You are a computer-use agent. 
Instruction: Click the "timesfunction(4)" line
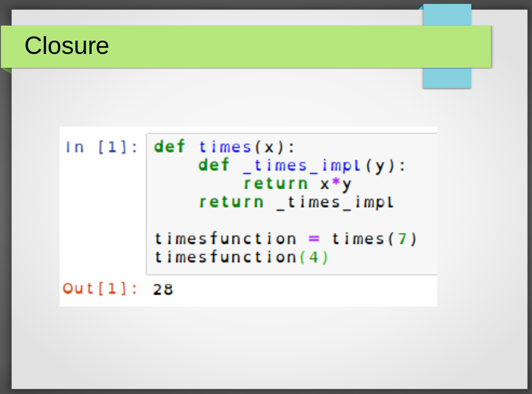pyautogui.click(x=241, y=257)
